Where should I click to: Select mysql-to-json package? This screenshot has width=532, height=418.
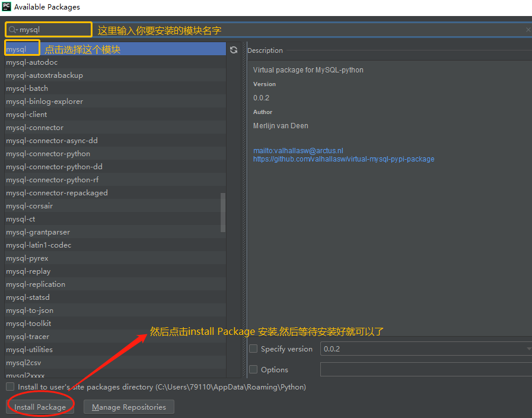[x=116, y=311]
